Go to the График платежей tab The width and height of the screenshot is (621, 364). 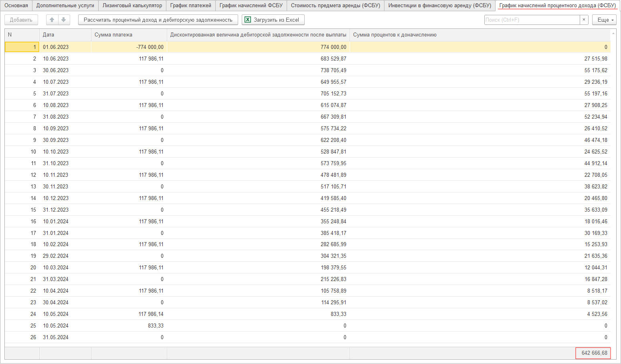pos(190,6)
